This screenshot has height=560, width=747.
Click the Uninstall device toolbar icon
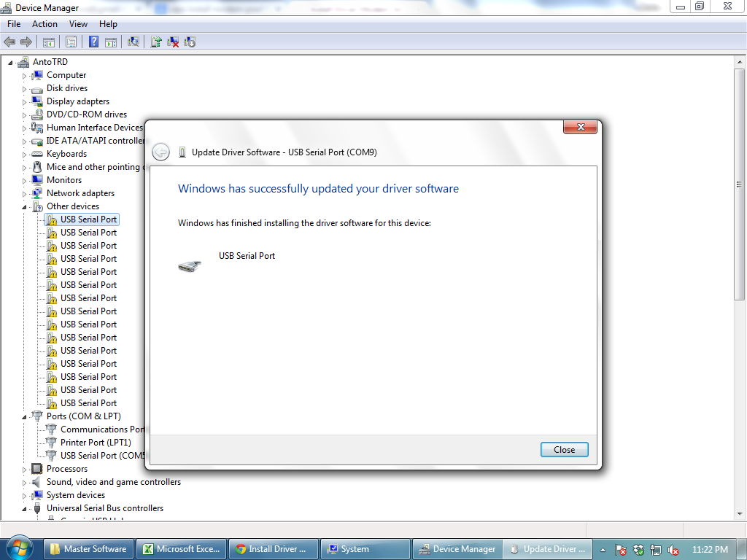pyautogui.click(x=173, y=42)
